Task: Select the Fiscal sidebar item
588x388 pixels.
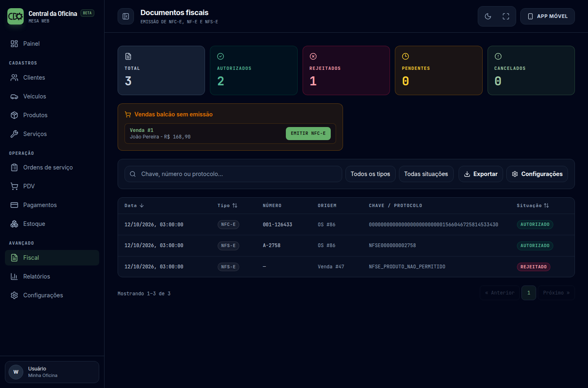Action: 52,258
